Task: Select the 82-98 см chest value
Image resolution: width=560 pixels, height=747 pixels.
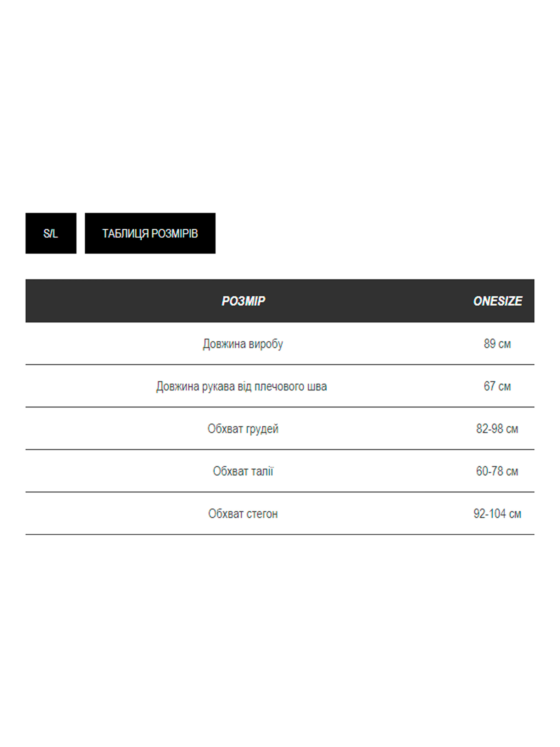Action: [497, 429]
